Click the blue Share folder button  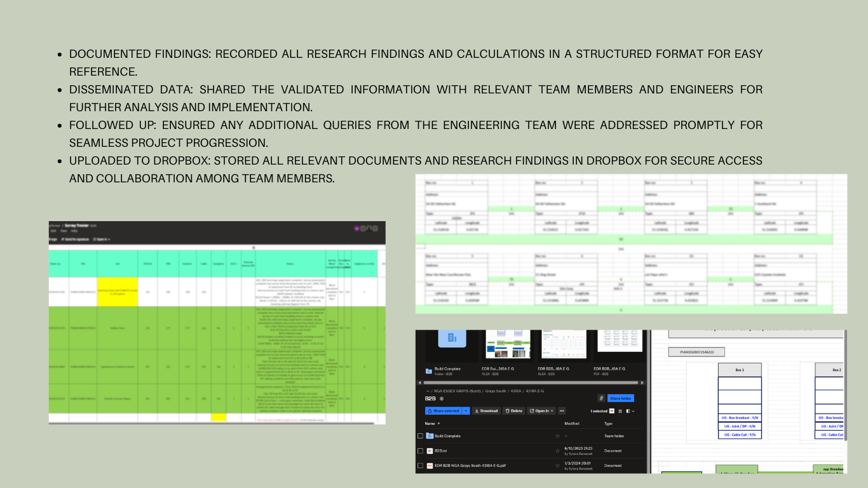point(621,398)
